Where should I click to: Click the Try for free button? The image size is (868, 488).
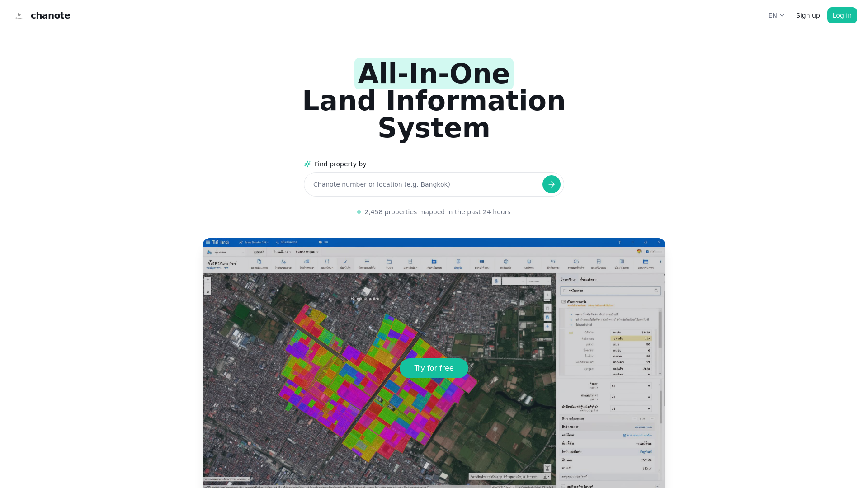click(x=434, y=368)
